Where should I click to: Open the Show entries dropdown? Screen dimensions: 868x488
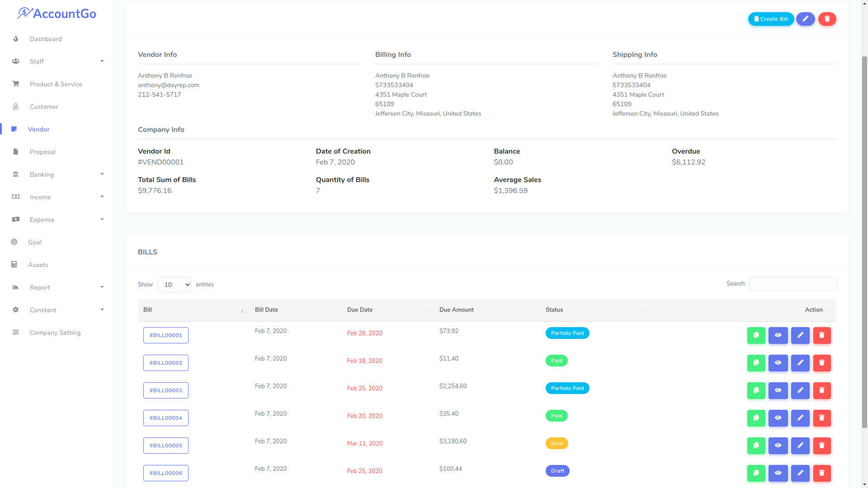(x=174, y=285)
